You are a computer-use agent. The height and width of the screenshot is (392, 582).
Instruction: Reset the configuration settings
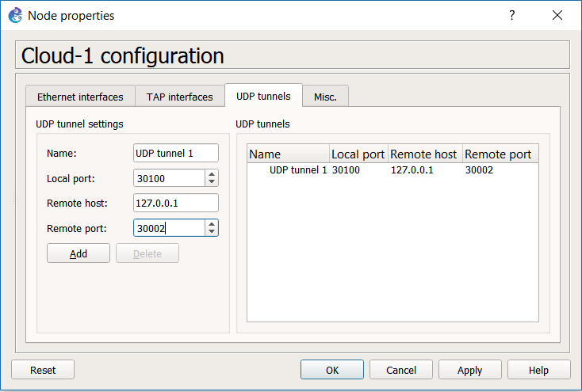43,370
